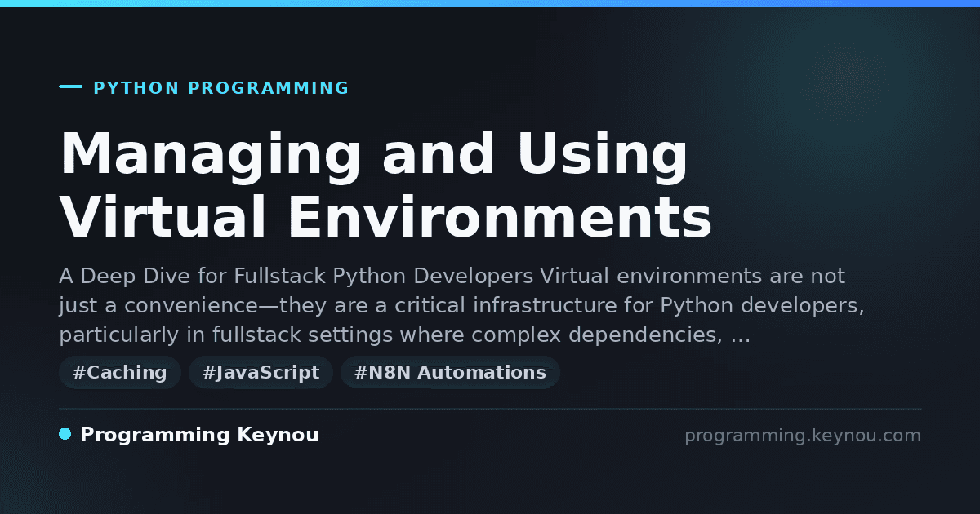Image resolution: width=980 pixels, height=514 pixels.
Task: Click the 'Programming Keynou' site name
Action: click(x=199, y=435)
